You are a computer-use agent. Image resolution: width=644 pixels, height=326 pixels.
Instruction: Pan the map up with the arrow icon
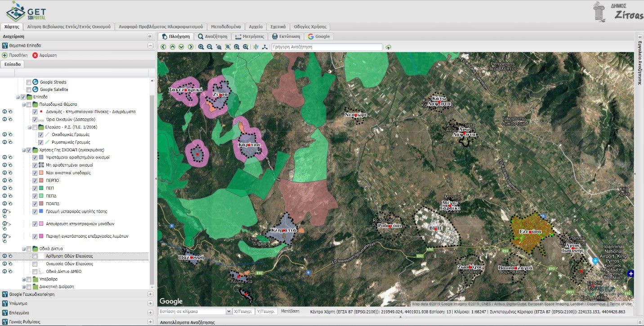point(172,47)
